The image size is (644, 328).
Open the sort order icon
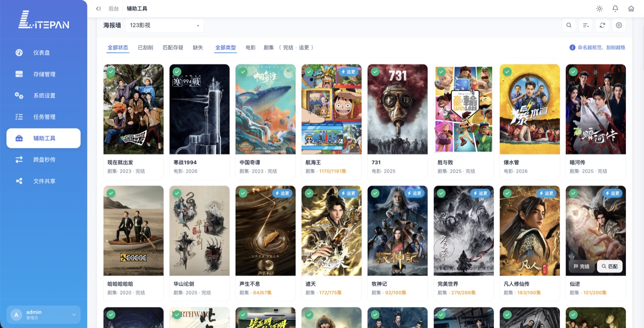586,25
